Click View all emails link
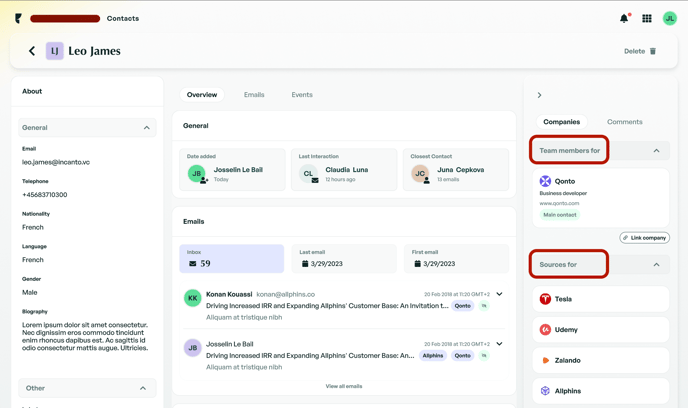Image resolution: width=688 pixels, height=408 pixels. [x=343, y=386]
